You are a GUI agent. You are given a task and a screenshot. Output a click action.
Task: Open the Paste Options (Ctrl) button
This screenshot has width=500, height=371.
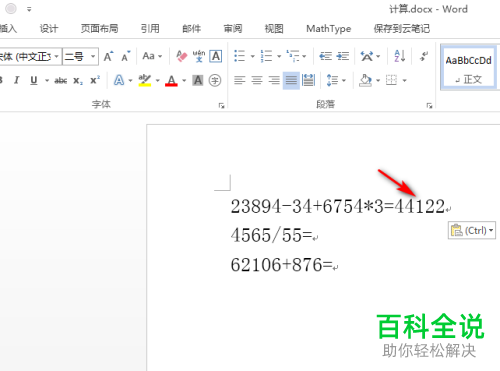pos(472,230)
